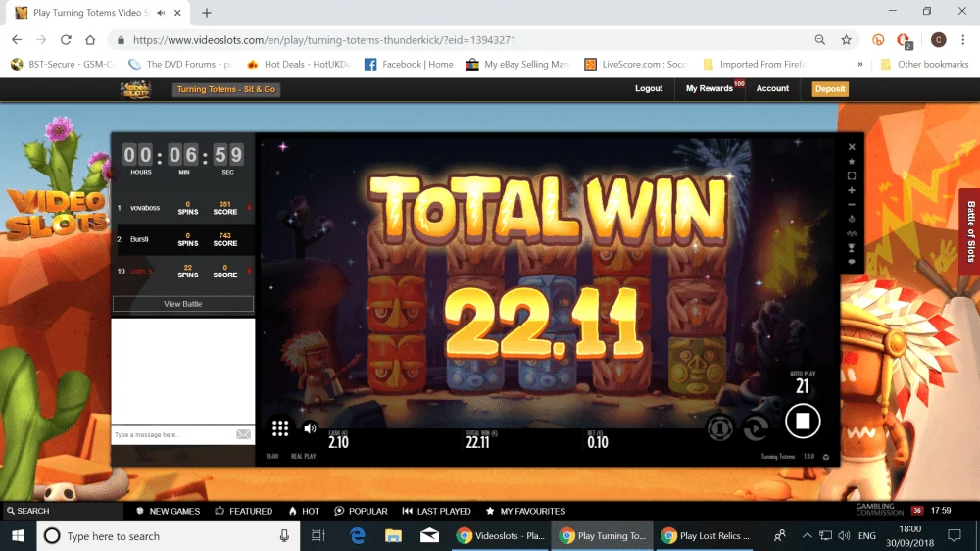Open Account menu
980x551 pixels.
(x=772, y=89)
